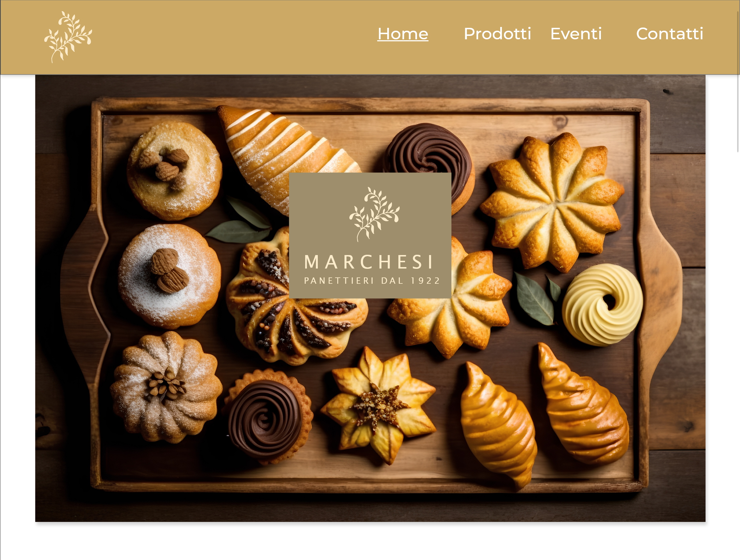Image resolution: width=740 pixels, height=560 pixels.
Task: Click the large golden flower pastry top right
Action: [552, 202]
